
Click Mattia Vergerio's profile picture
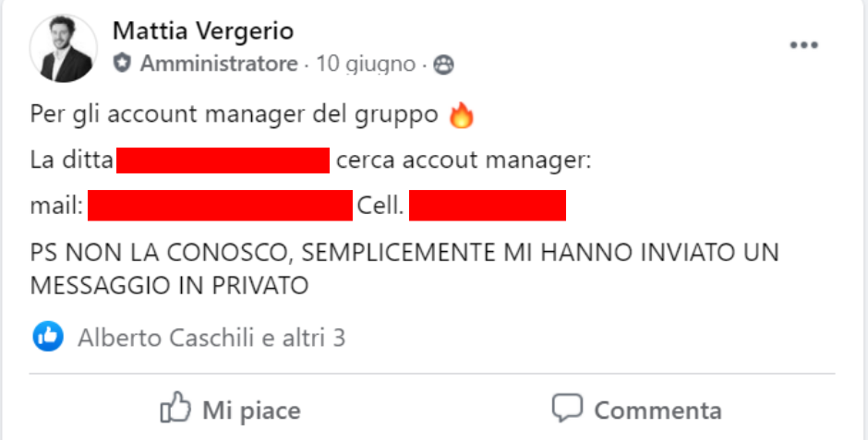[x=63, y=48]
